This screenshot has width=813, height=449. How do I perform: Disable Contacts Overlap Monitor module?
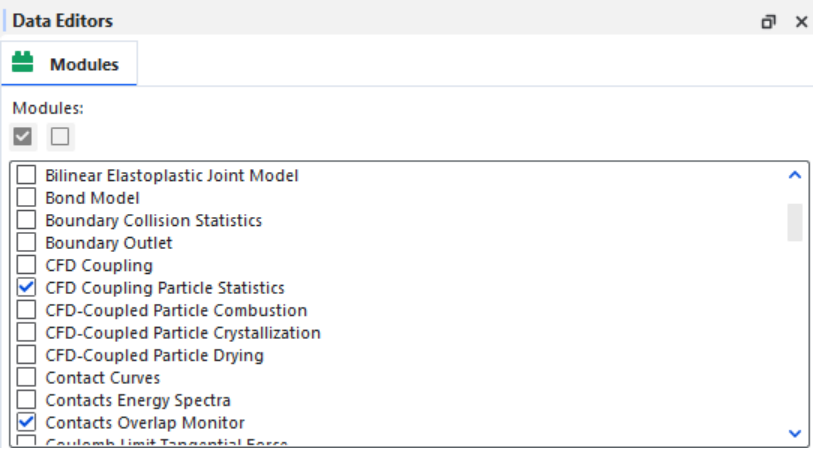(x=26, y=422)
